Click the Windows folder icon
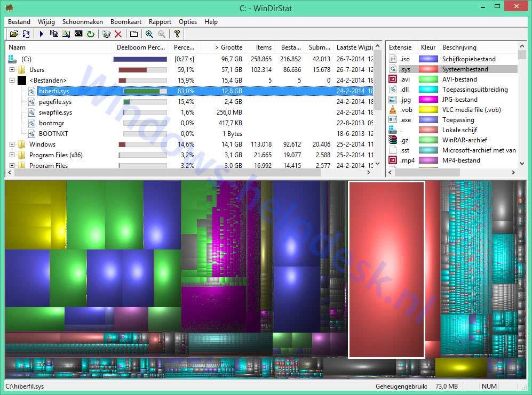The width and height of the screenshot is (532, 395). (x=22, y=144)
